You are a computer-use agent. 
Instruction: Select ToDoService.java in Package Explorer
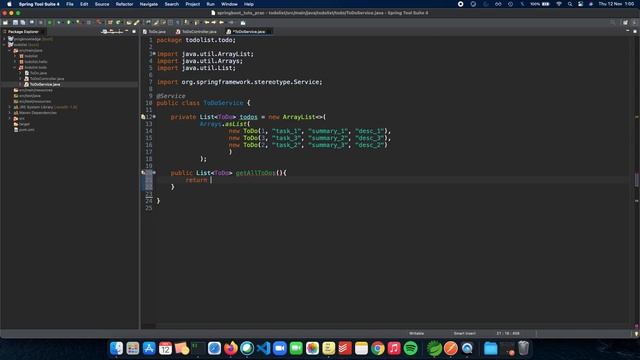coord(44,84)
